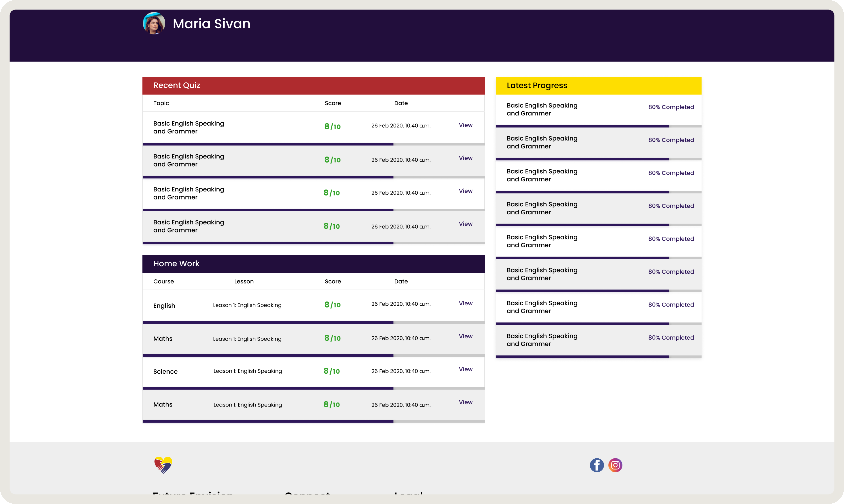View the Science homework result

pos(465,369)
